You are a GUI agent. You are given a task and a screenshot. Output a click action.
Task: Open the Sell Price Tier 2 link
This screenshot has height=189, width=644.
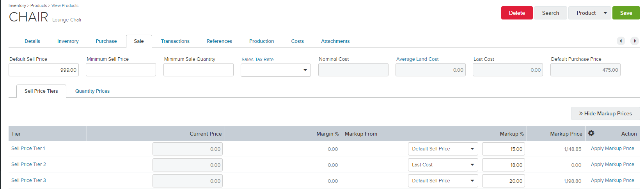pos(28,164)
